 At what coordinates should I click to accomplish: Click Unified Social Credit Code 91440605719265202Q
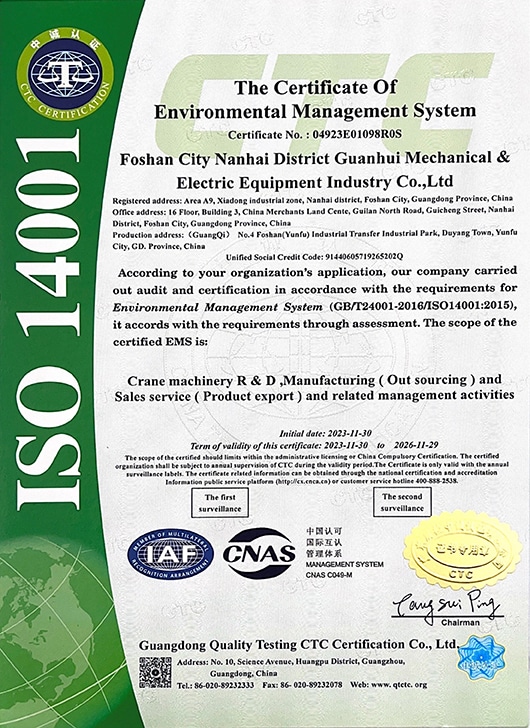[314, 257]
